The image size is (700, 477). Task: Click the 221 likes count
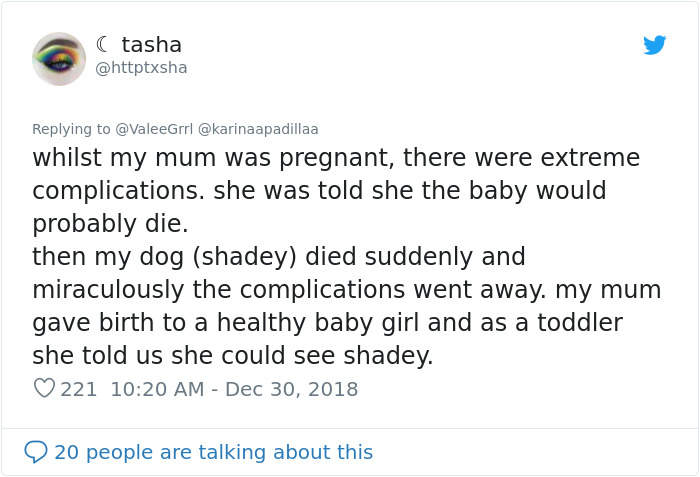click(79, 389)
